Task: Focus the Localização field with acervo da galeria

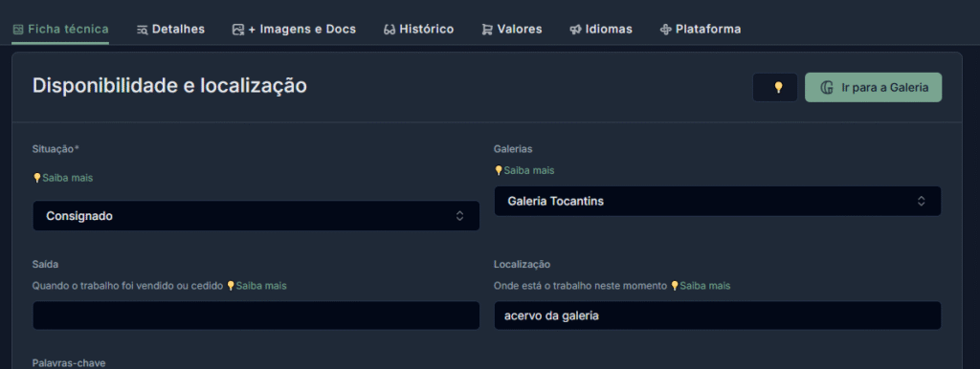Action: (718, 315)
